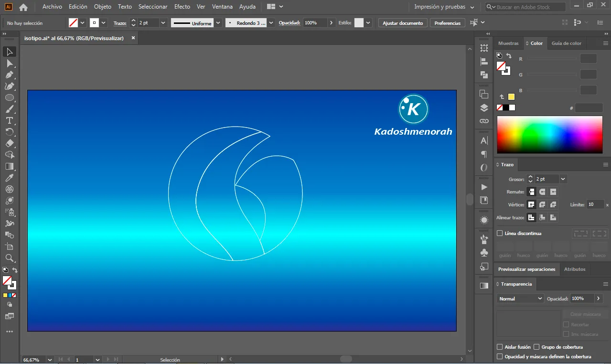The width and height of the screenshot is (611, 364).
Task: Click the Límite value field showing 10
Action: (x=595, y=204)
